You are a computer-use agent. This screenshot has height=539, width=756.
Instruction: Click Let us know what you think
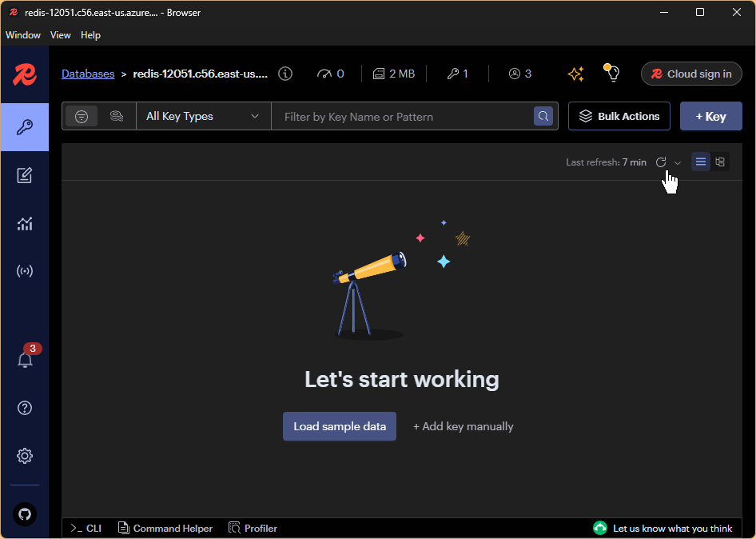pyautogui.click(x=662, y=529)
